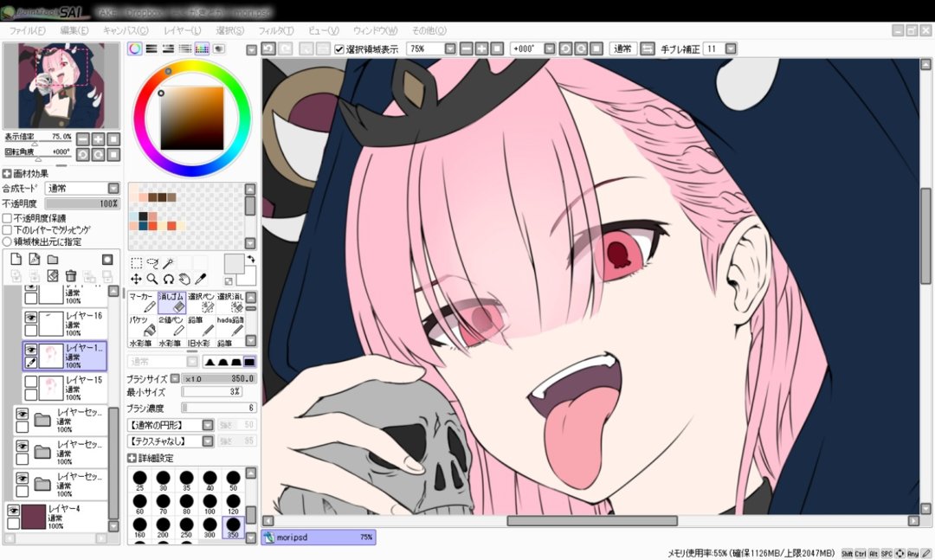Flip canvas view horizontally
Viewport: 935px width, 560px height.
coord(647,49)
